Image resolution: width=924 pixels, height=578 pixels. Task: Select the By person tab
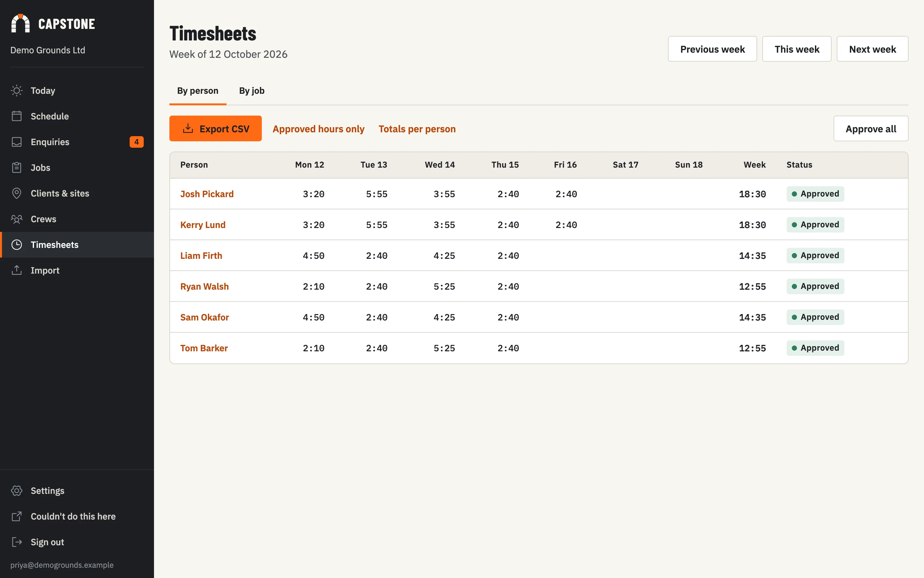click(x=197, y=91)
